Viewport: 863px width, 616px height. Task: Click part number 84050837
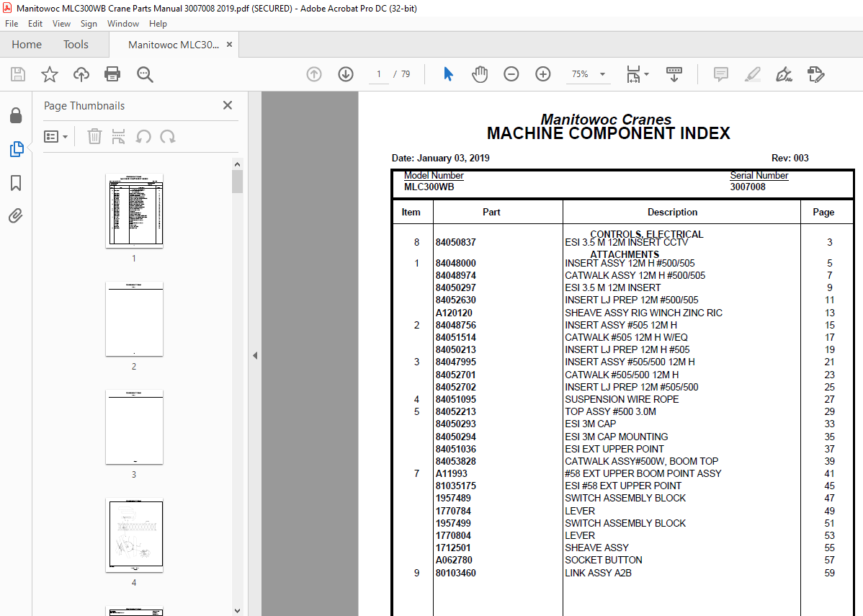[456, 242]
